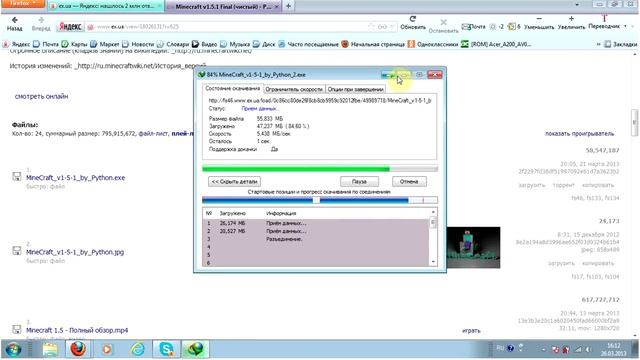Image resolution: width=640 pixels, height=360 pixels.
Task: Click save icon beside MineCraft_v1-5-1_by_Python.exe
Action: (17, 176)
